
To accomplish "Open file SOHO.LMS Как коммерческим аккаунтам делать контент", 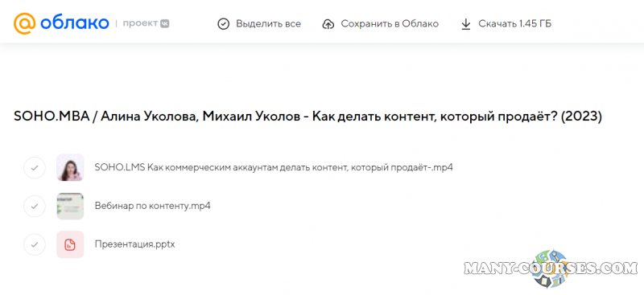I will coord(274,167).
